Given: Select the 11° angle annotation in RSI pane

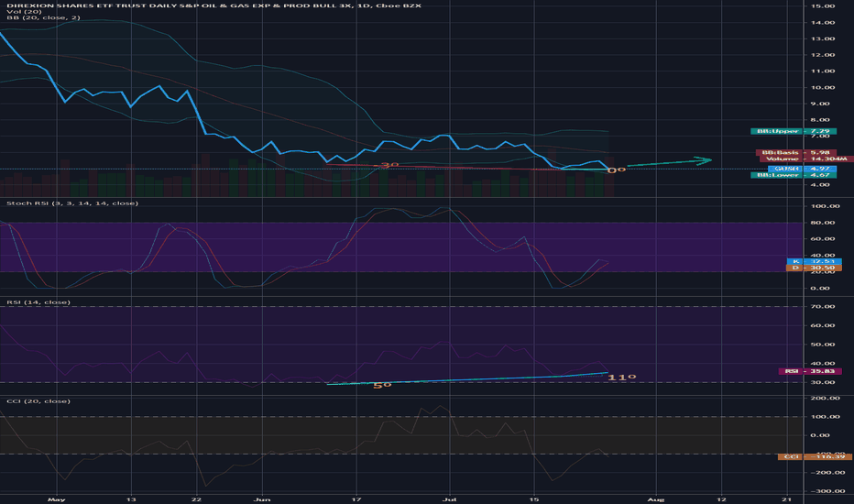Looking at the screenshot, I should (x=621, y=378).
